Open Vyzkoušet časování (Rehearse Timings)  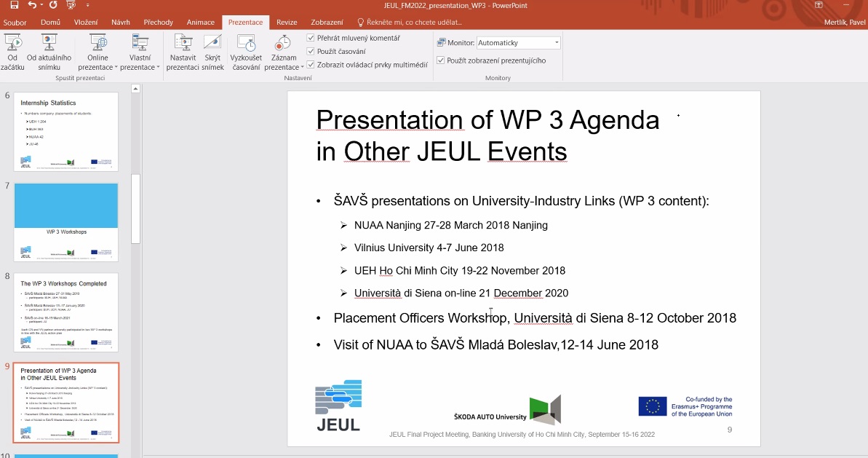246,51
